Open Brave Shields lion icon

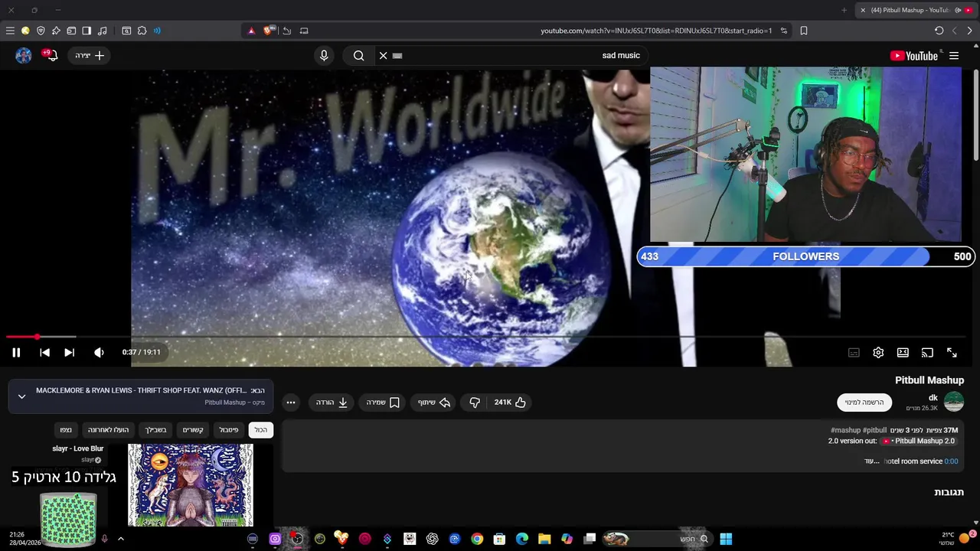click(269, 31)
